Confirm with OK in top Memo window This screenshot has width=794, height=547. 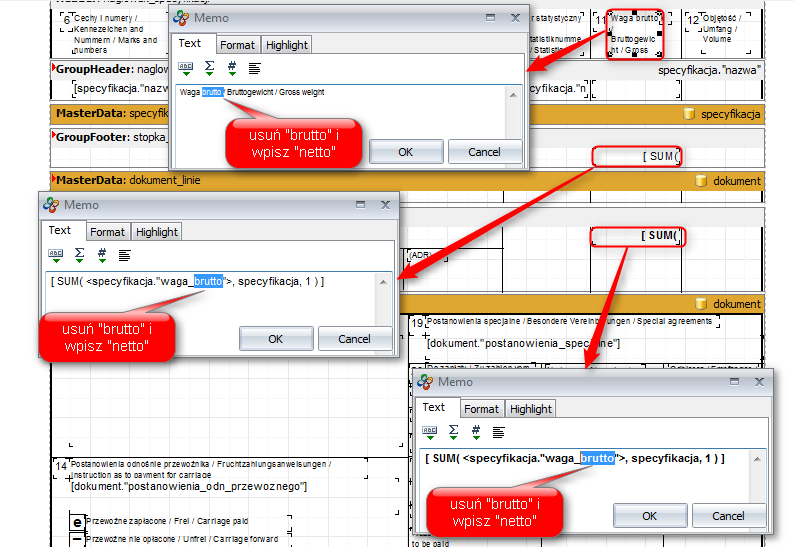click(406, 151)
